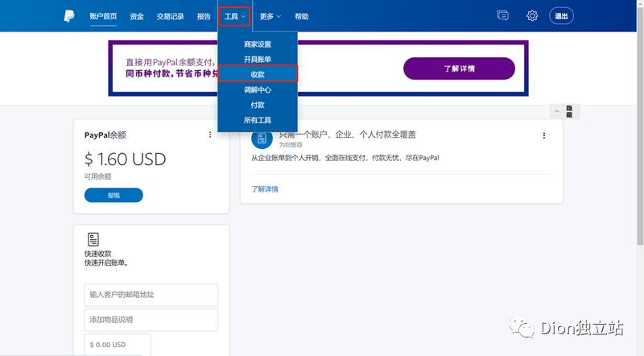The width and height of the screenshot is (644, 356).
Task: Follow the blue 了解详情 link
Action: click(265, 189)
